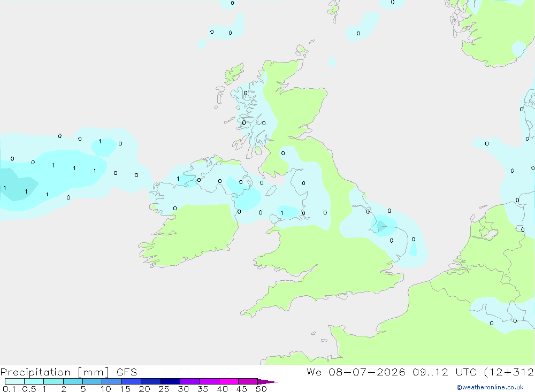Click the '5' legend scale label
Image resolution: width=535 pixels, height=392 pixels.
click(83, 389)
